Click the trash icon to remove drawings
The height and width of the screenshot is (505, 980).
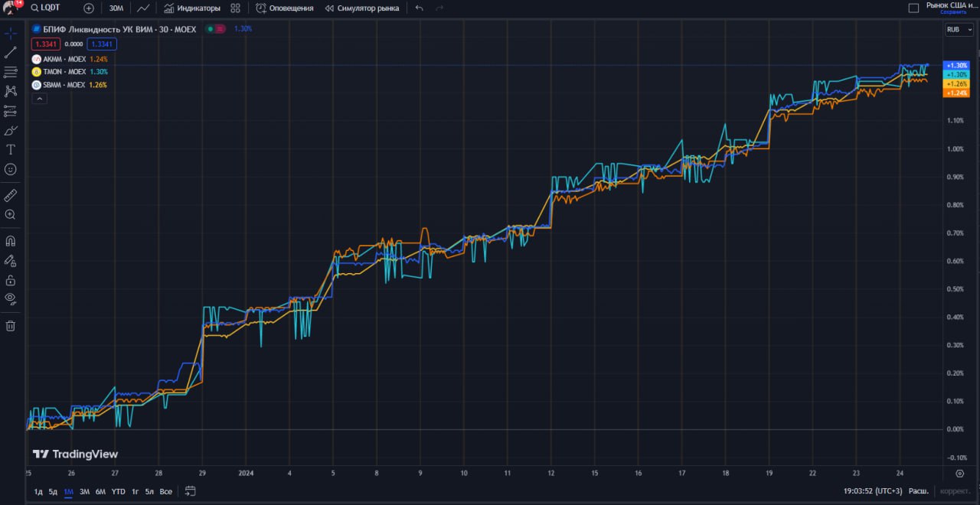pos(11,326)
